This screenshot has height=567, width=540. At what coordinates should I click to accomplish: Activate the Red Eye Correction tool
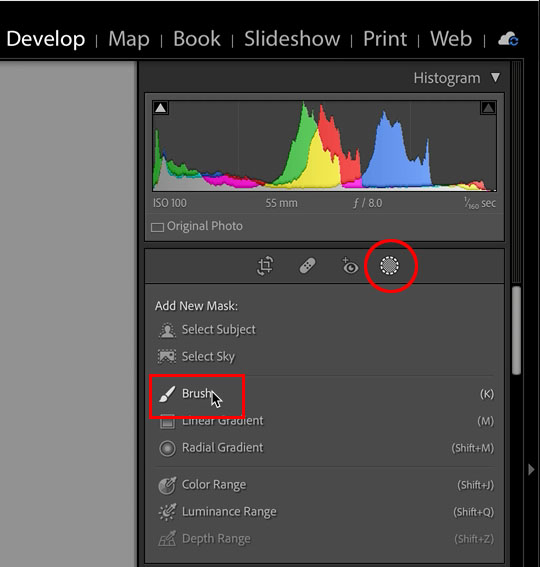pyautogui.click(x=349, y=266)
